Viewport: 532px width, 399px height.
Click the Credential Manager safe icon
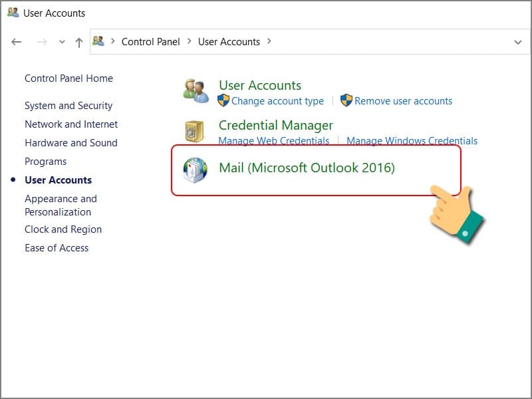[x=194, y=131]
